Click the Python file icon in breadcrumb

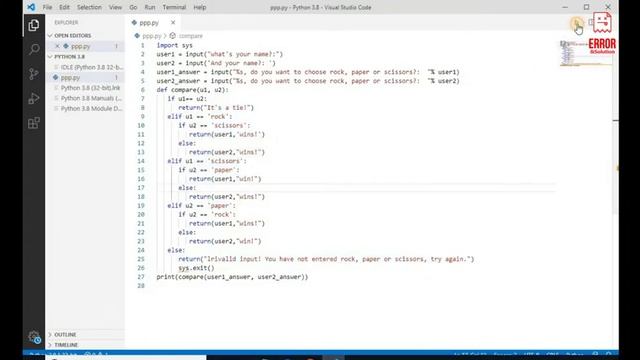137,36
